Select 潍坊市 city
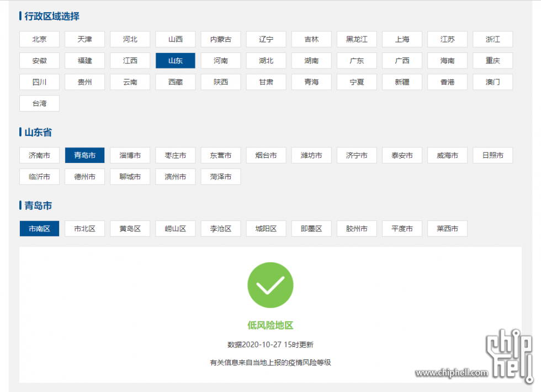The width and height of the screenshot is (541, 392). (311, 155)
